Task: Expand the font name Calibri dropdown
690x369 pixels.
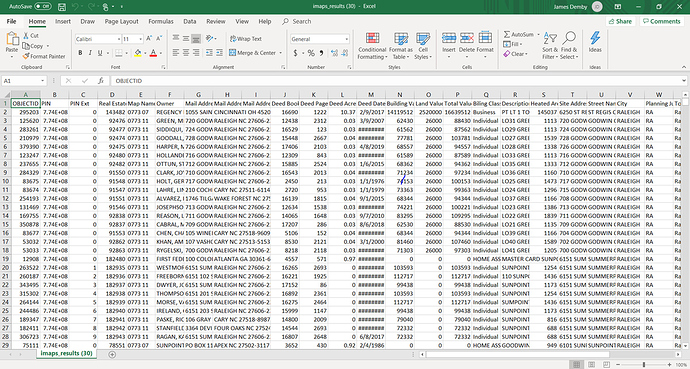Action: pyautogui.click(x=119, y=39)
